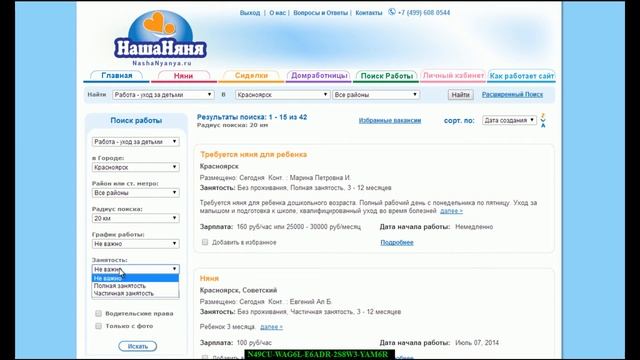Open vacancy 'Требуется няня для ребенка'
Viewport: 640px width, 360px height.
coord(253,154)
